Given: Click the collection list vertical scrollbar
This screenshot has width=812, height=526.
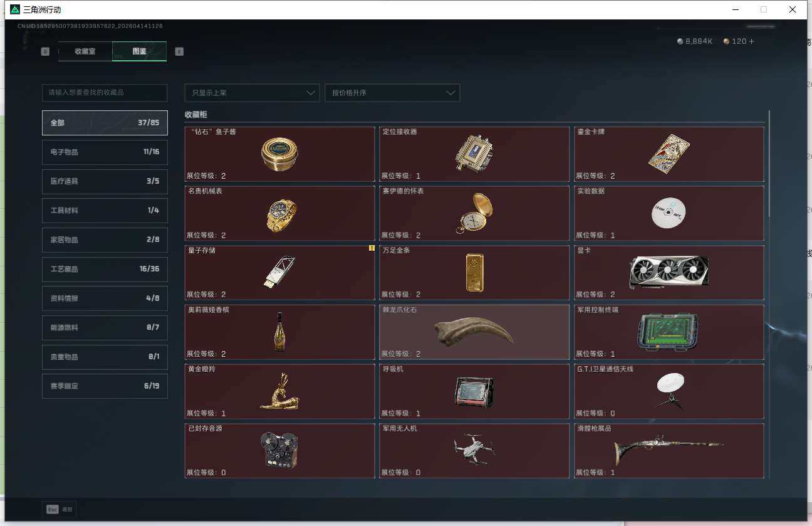Looking at the screenshot, I should click(x=769, y=163).
